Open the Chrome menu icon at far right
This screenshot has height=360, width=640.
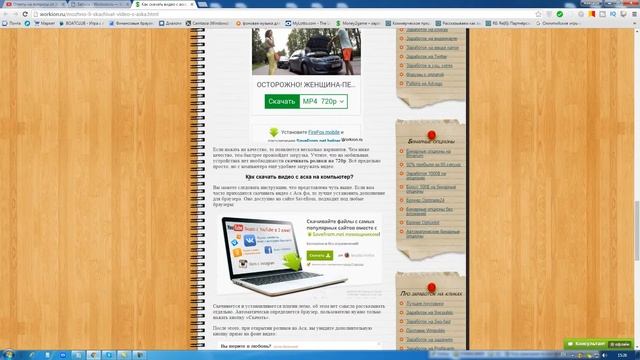[x=635, y=14]
